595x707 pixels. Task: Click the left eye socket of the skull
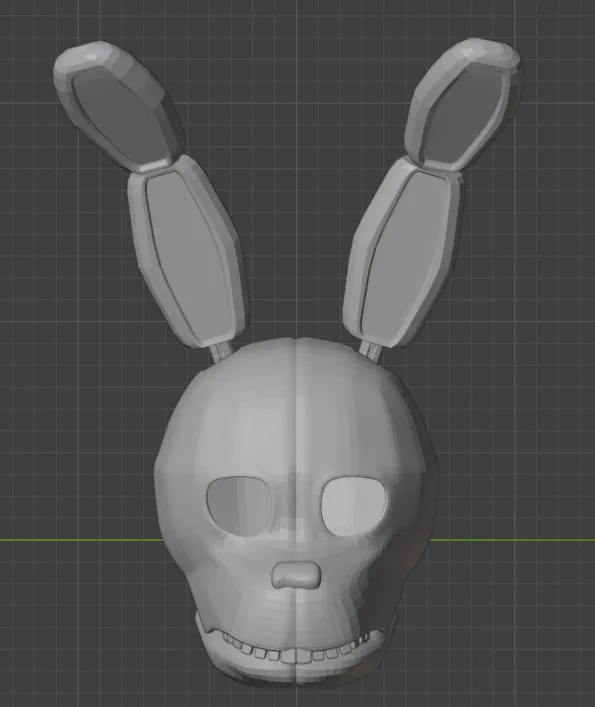point(239,505)
